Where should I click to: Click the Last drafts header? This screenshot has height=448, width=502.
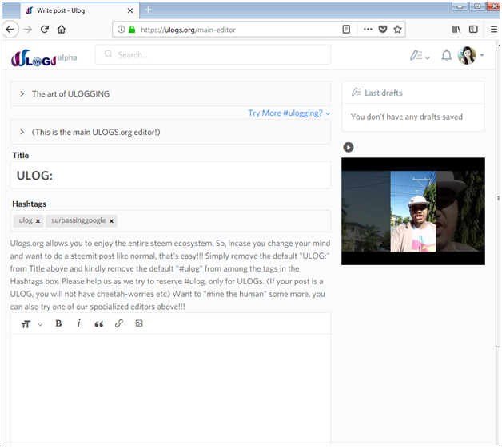coord(412,93)
